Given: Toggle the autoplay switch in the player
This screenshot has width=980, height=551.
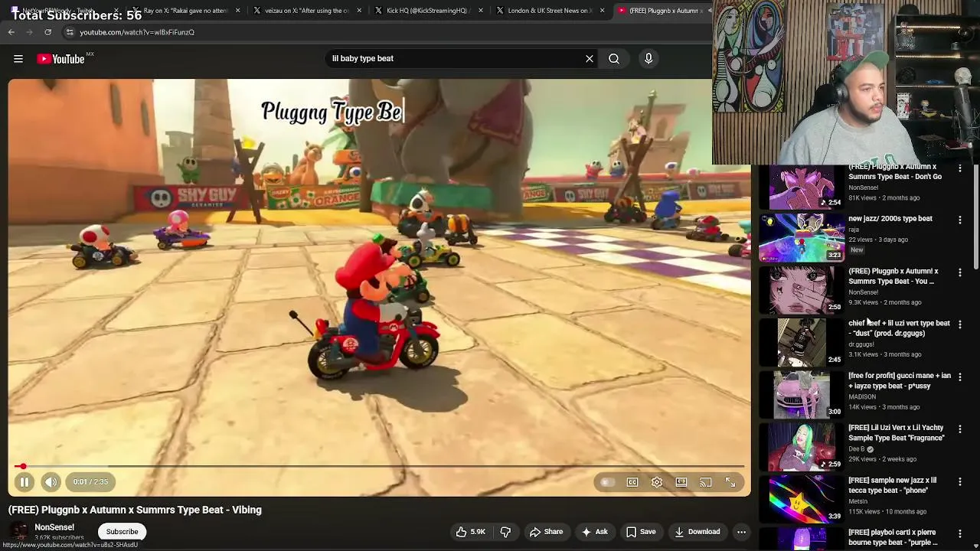Looking at the screenshot, I should coord(607,482).
